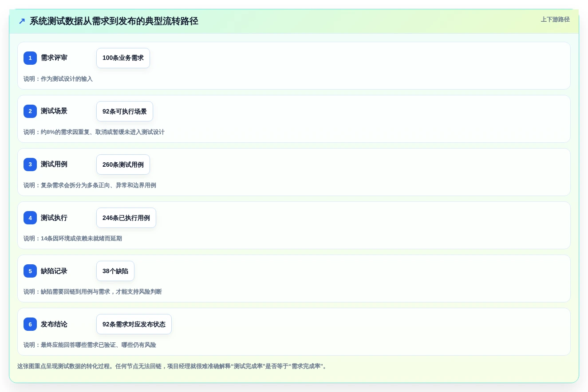This screenshot has height=392, width=588.
Task: Click the 缺陷记录 step label
Action: 54,271
